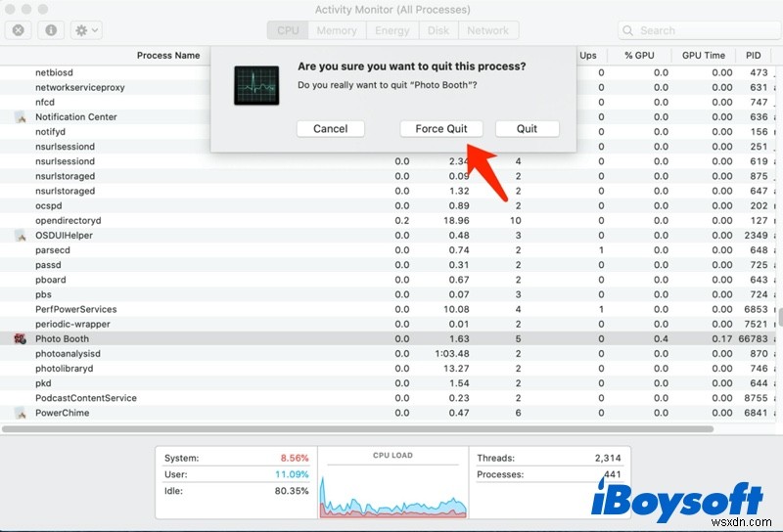Select the photoanalysisd process
This screenshot has width=783, height=532.
coord(68,354)
